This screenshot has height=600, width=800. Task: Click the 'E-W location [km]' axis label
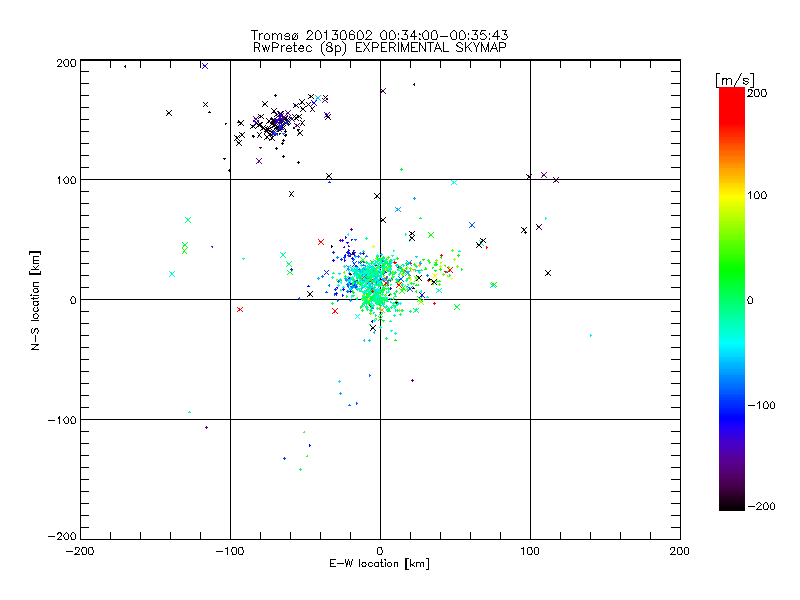pyautogui.click(x=379, y=564)
